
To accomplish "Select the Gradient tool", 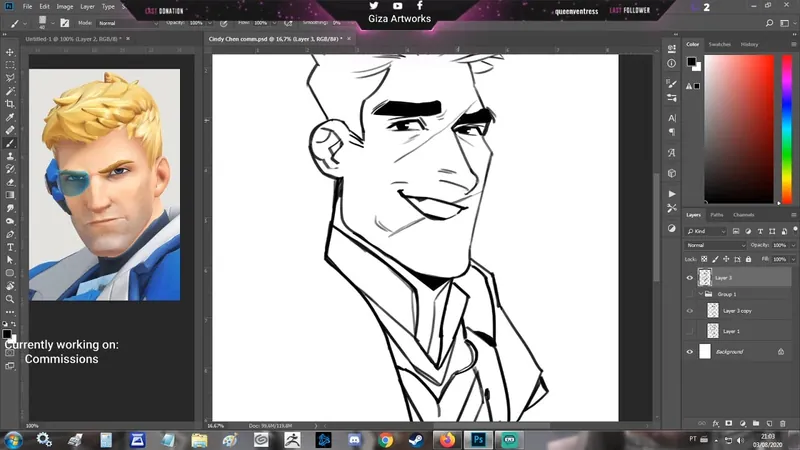I will pos(10,195).
